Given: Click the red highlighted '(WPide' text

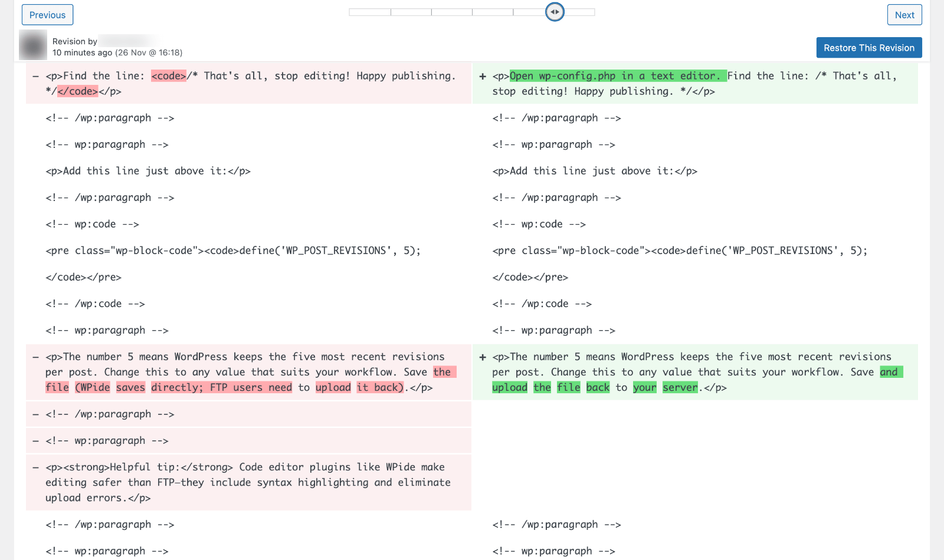Looking at the screenshot, I should point(93,387).
